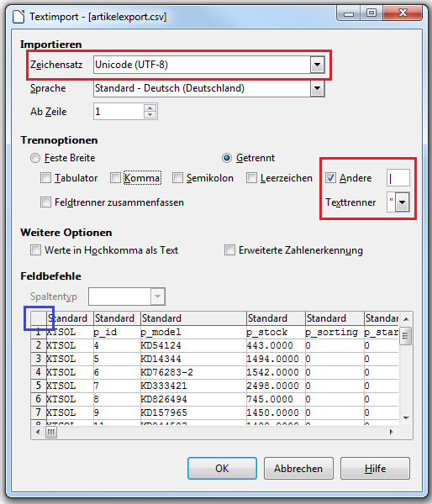
Task: Uncheck the Andere separator checkbox
Action: (x=330, y=178)
